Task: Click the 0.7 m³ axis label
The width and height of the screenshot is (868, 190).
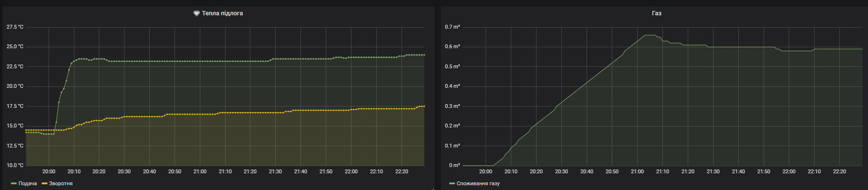Action: (x=453, y=27)
